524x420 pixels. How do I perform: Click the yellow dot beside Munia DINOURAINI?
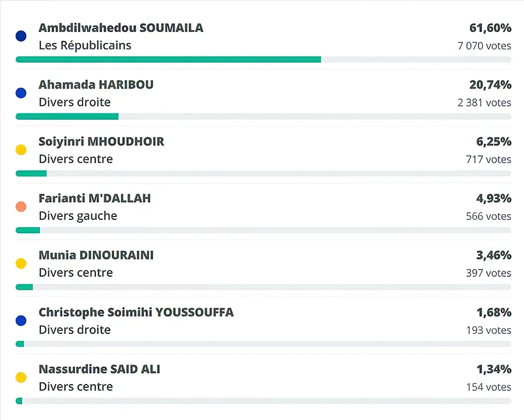tap(21, 264)
